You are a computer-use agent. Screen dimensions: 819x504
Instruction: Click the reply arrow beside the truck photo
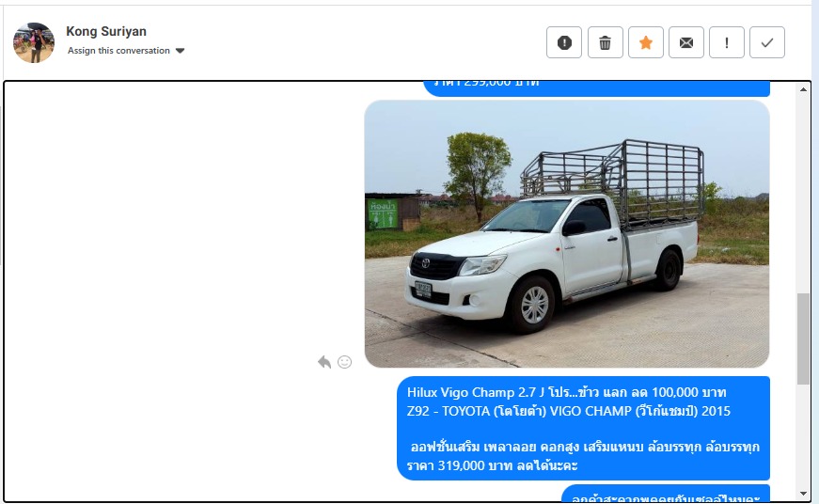tap(324, 362)
